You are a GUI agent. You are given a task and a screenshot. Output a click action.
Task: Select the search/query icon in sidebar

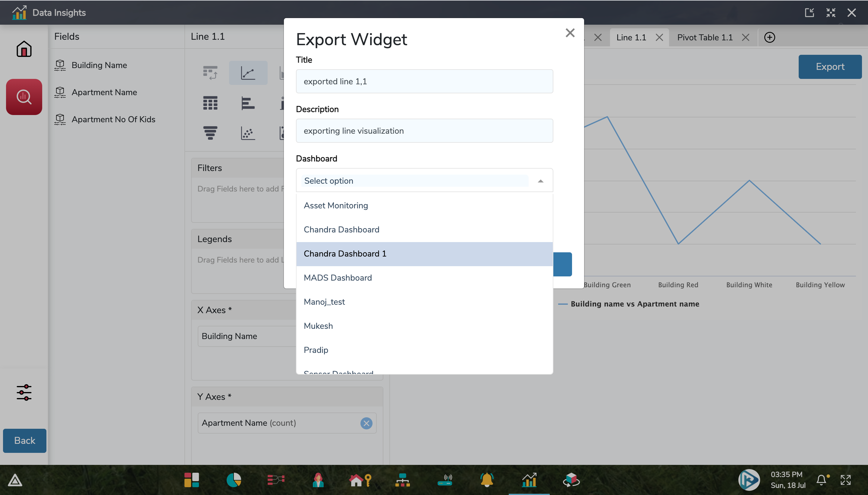(24, 97)
